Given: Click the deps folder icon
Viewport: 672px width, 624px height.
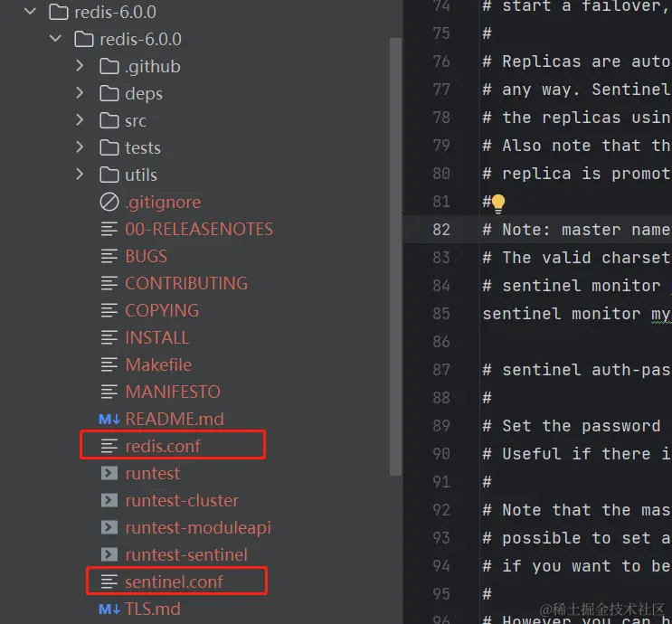Looking at the screenshot, I should click(x=109, y=93).
